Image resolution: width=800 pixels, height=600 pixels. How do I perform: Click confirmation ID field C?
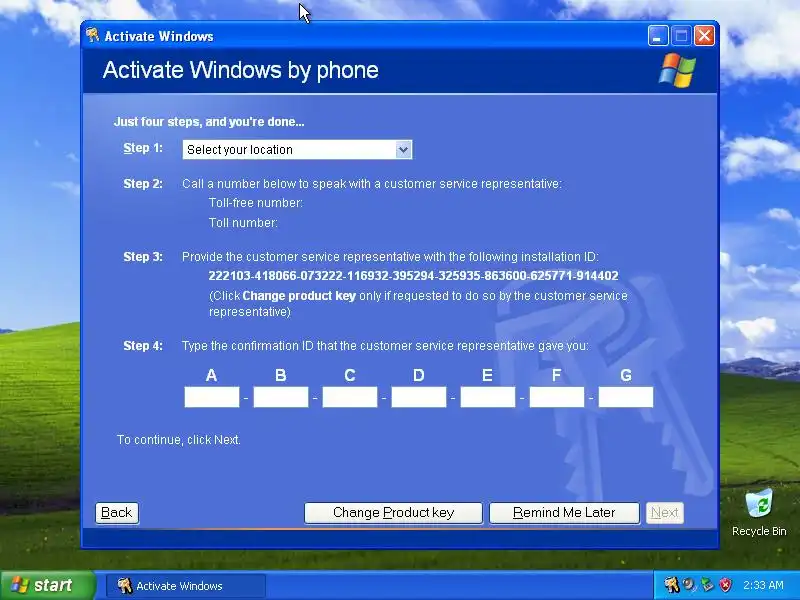349,397
